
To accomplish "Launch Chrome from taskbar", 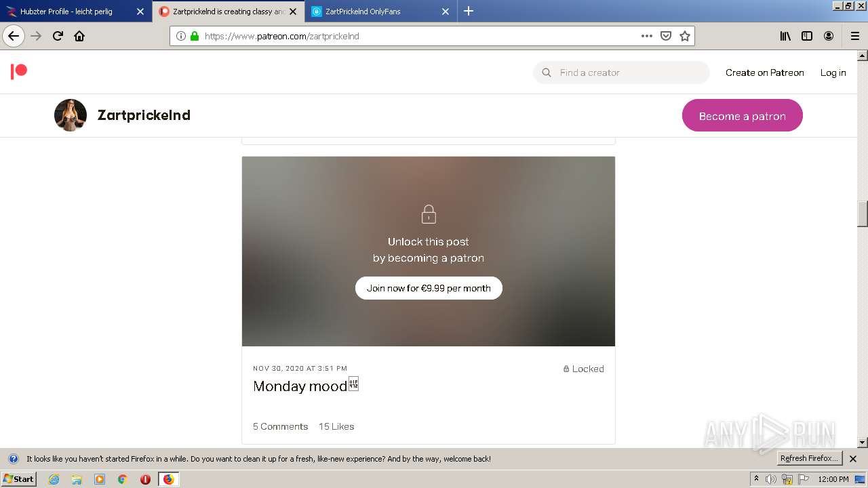I will coord(123,479).
